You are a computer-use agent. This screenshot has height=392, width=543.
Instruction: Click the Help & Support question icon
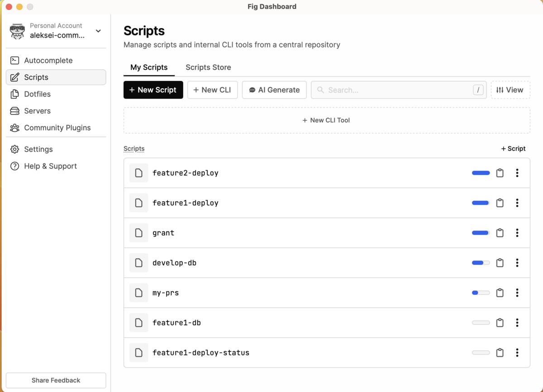pos(15,166)
